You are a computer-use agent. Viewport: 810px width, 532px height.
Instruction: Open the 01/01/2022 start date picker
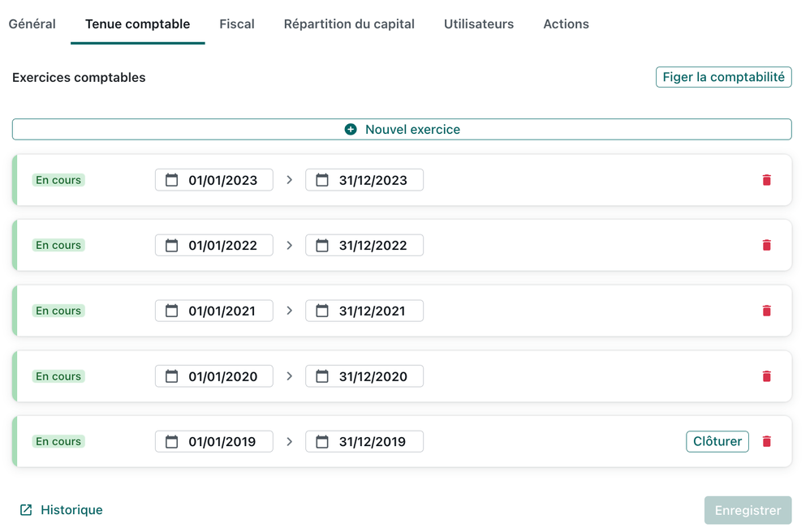point(222,245)
